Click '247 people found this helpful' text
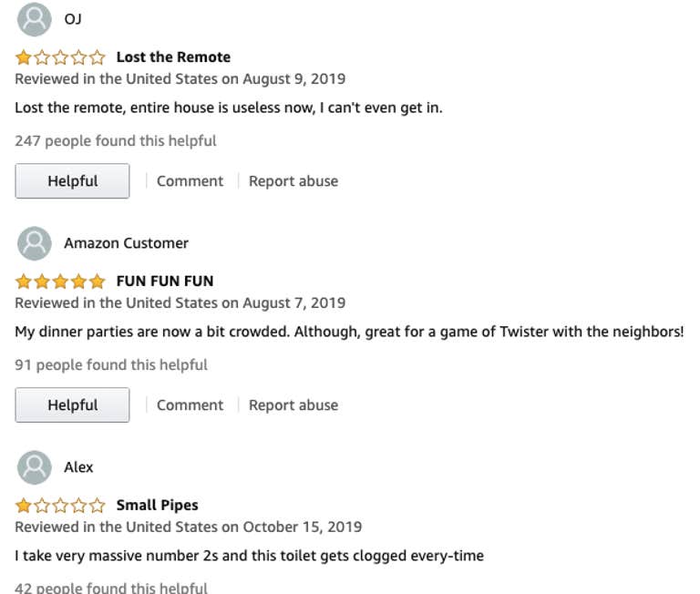 click(x=116, y=141)
